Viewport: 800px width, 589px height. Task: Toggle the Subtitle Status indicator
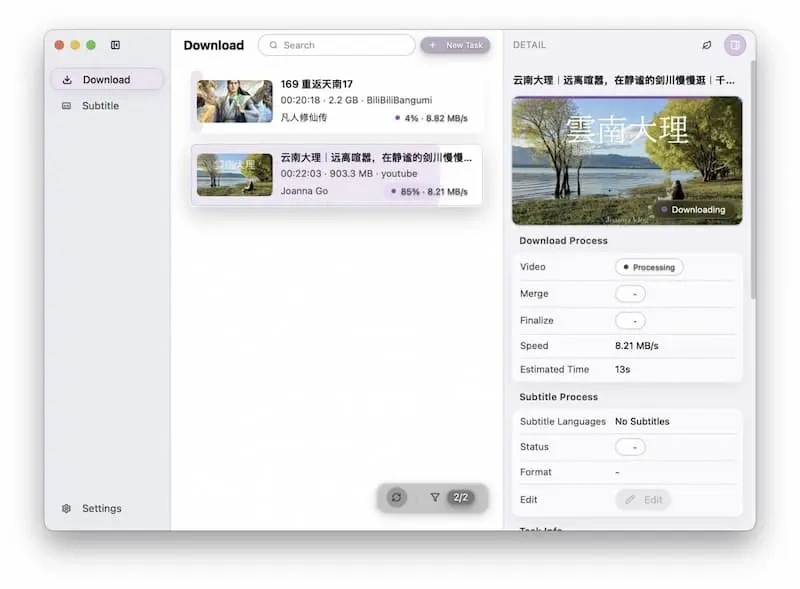point(630,447)
